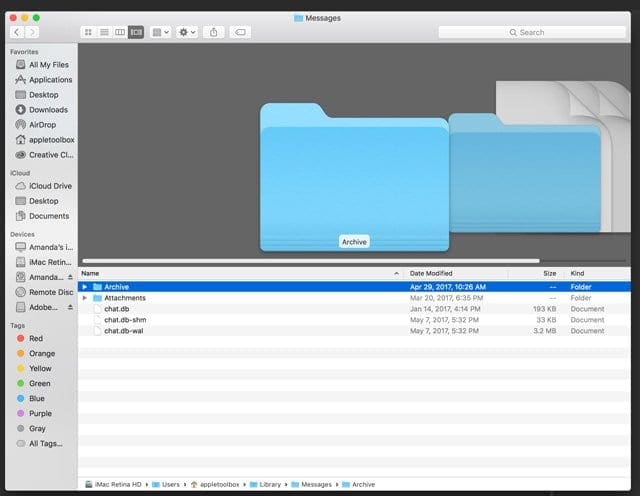Open the Arrange items dropdown
This screenshot has width=640, height=496.
pos(160,32)
